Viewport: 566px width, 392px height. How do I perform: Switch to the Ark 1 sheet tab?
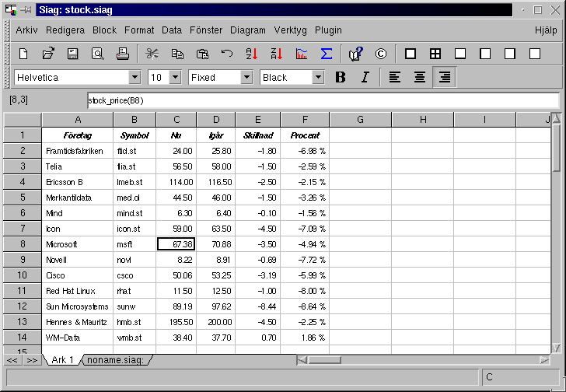pyautogui.click(x=62, y=360)
